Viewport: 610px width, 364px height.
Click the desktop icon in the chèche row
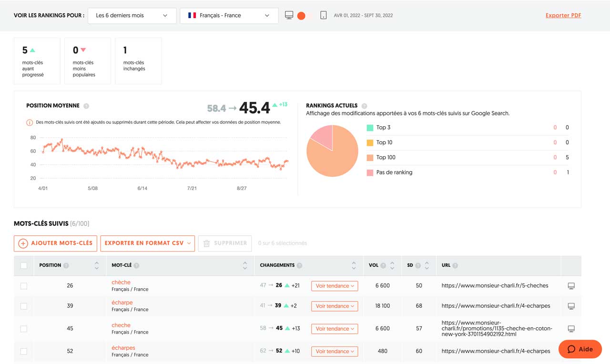[571, 286]
